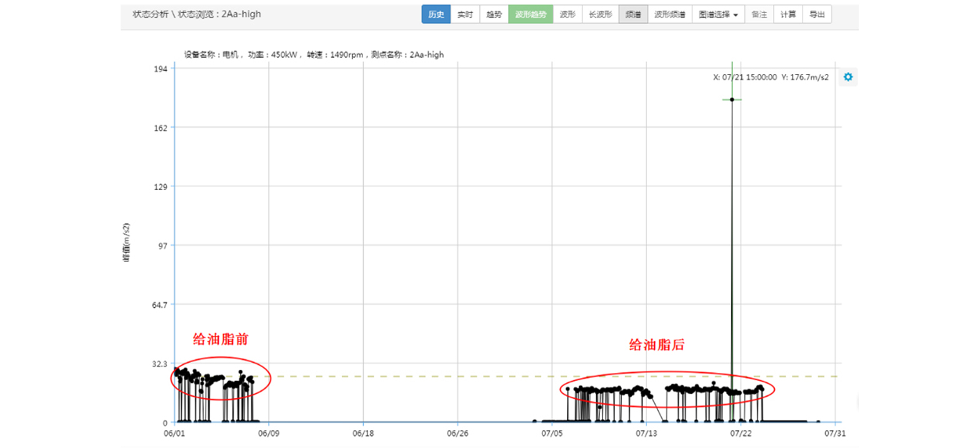Viewport: 980px width, 448px height.
Task: Open the 波形频谱 waveform spectrum view
Action: coord(669,14)
